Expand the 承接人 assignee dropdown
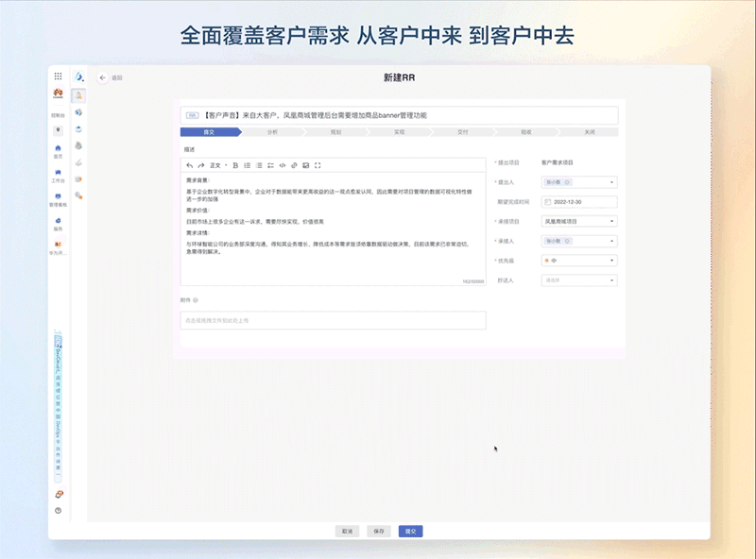 pos(578,242)
